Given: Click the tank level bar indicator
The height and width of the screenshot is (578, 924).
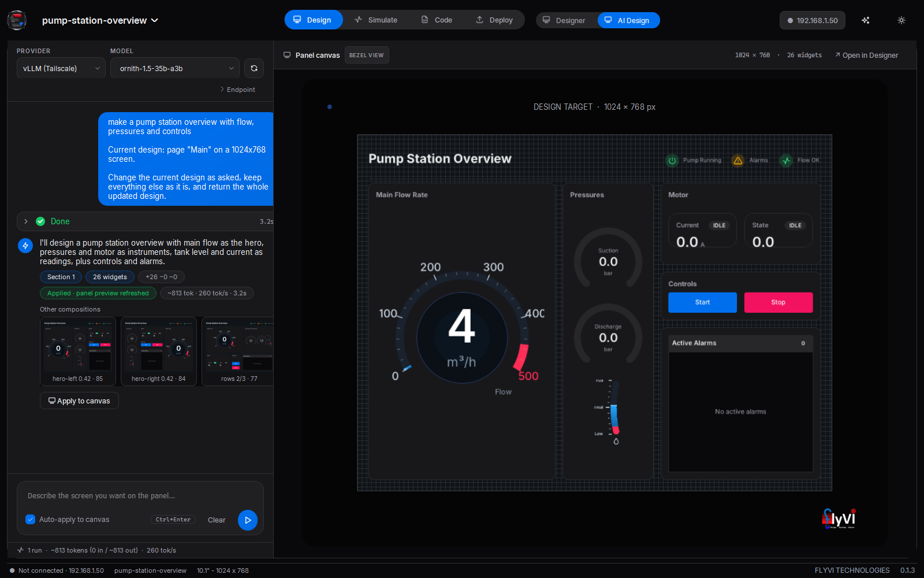Looking at the screenshot, I should click(x=614, y=407).
